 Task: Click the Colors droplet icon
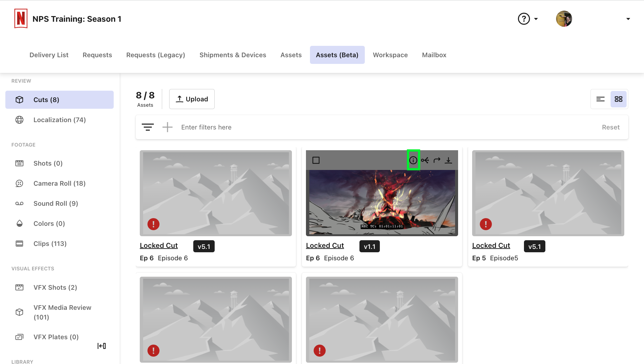click(19, 223)
